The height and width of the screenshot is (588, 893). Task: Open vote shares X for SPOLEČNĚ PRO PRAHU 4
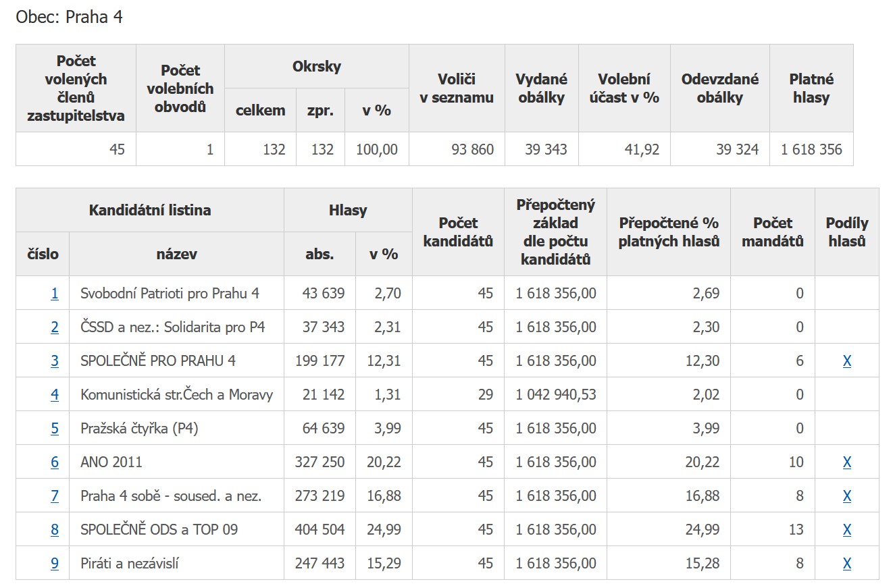point(847,360)
